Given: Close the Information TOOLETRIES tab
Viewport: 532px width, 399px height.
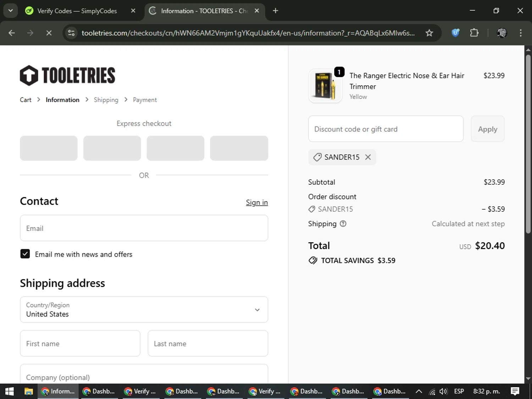Looking at the screenshot, I should coord(257,11).
